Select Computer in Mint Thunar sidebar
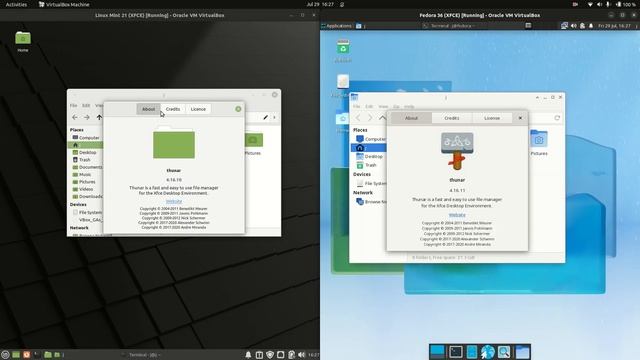The image size is (640, 360). tap(86, 138)
